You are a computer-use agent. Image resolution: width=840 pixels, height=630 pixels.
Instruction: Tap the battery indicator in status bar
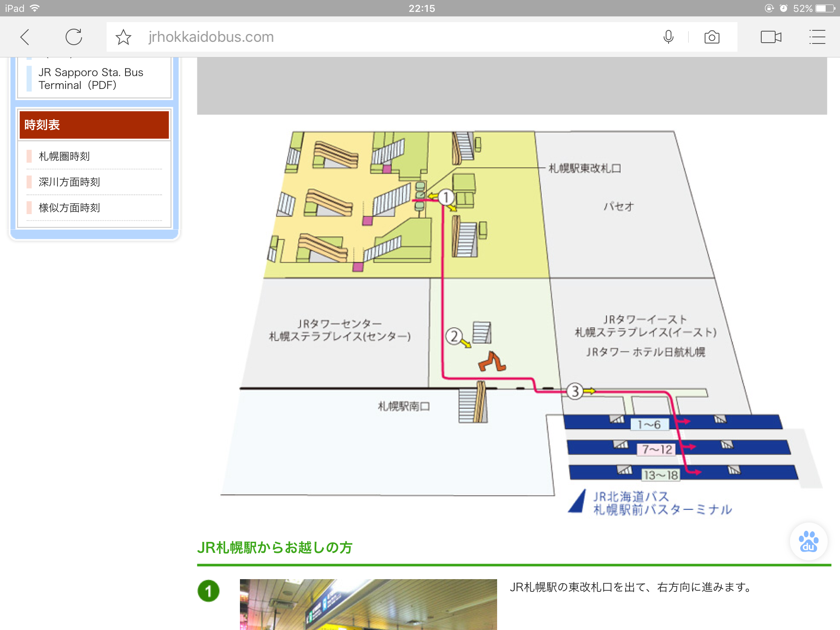point(825,8)
